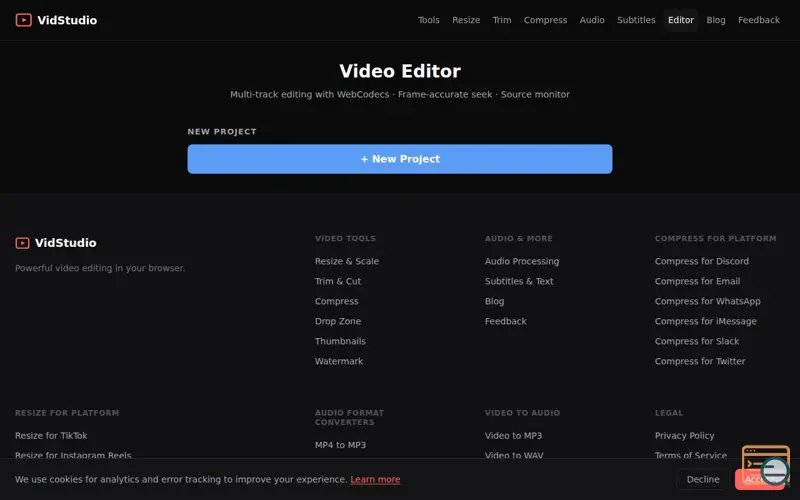Screen dimensions: 800x500
Task: Decline cookies in the banner
Action: tap(703, 479)
